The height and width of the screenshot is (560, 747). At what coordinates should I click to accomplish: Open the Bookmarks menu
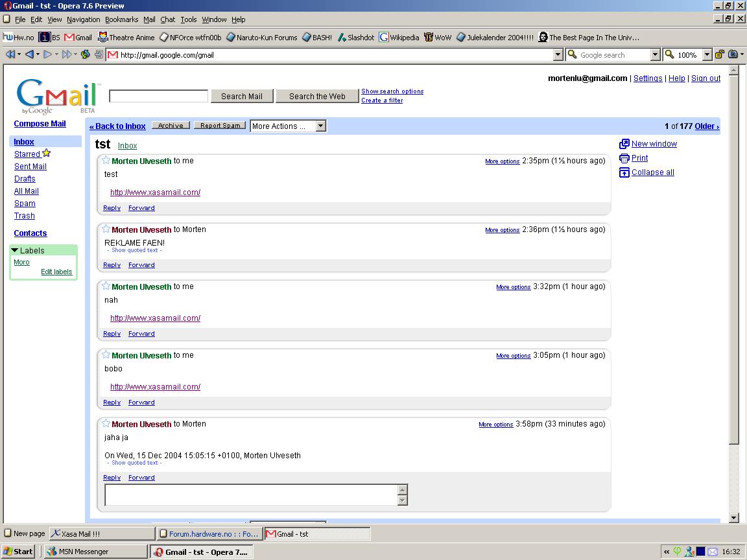click(x=121, y=19)
